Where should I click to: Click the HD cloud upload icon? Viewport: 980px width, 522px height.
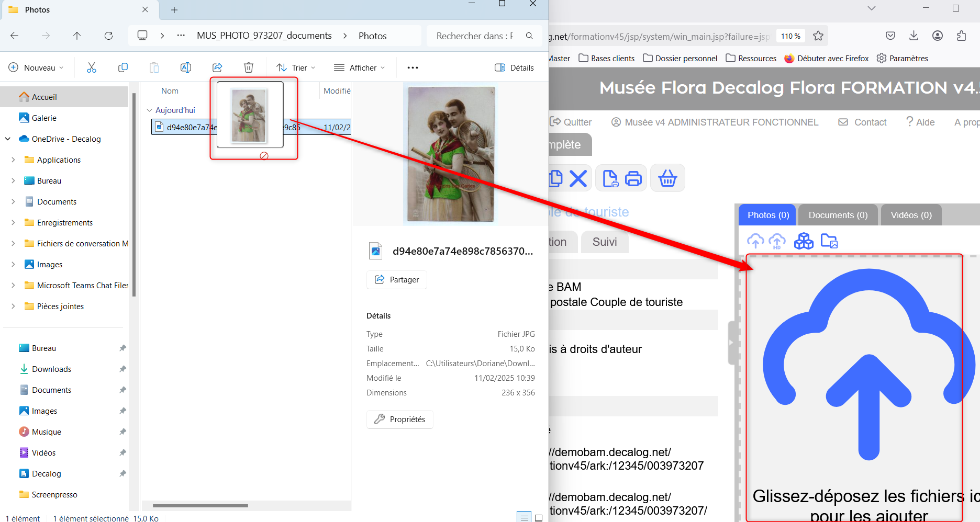(777, 241)
